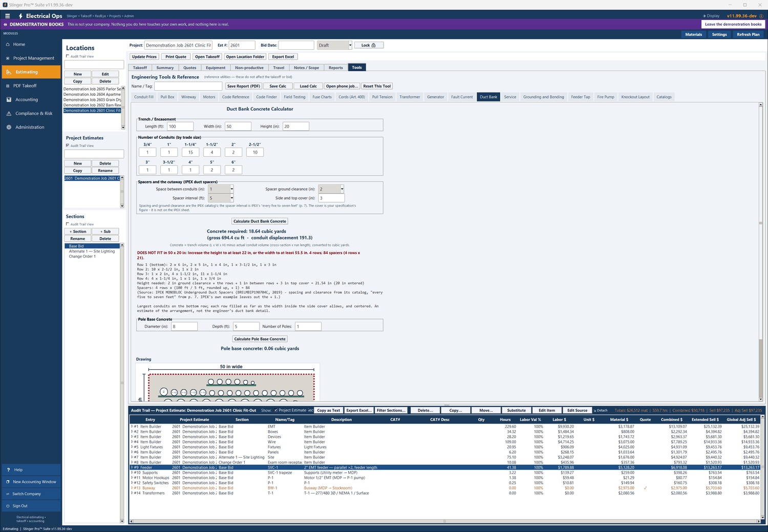Click the lightning bolt Electrical Ops logo
Viewport: 768px width, 532px height.
coord(20,16)
